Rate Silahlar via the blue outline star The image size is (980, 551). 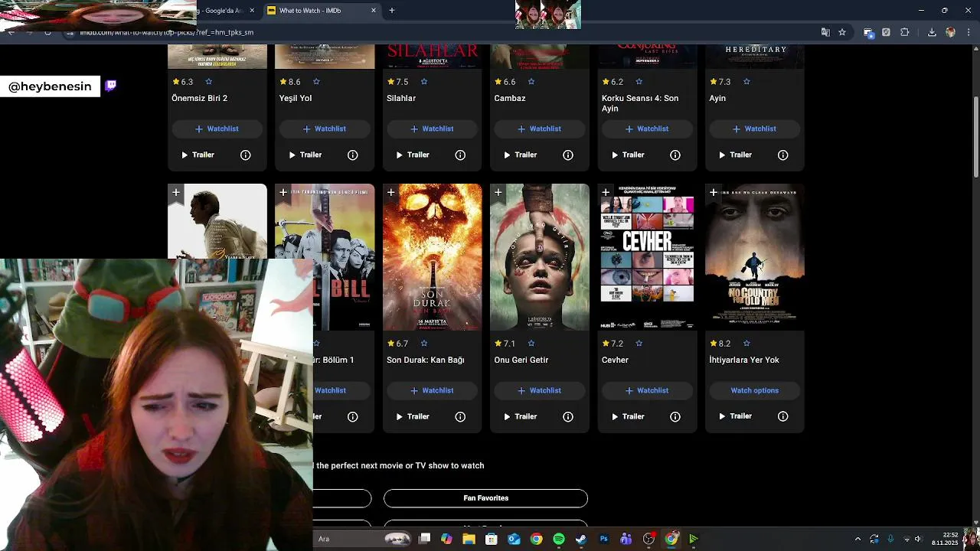(x=424, y=82)
